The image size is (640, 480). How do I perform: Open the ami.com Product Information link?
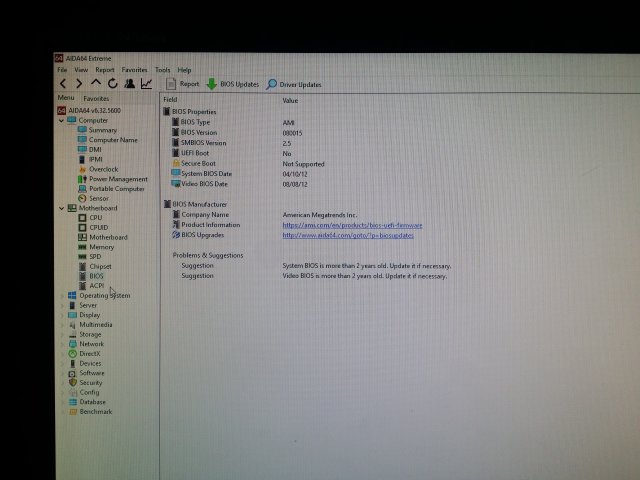point(346,225)
